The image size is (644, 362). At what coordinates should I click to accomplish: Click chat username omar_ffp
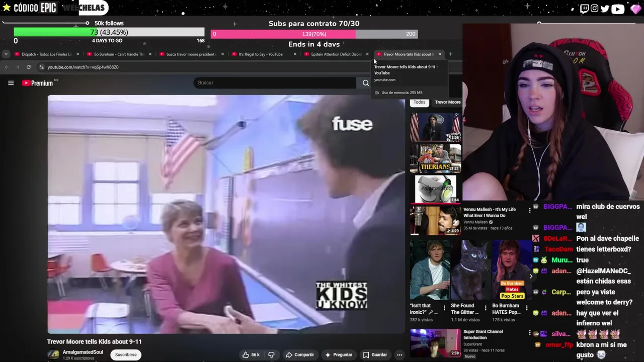pos(559,345)
